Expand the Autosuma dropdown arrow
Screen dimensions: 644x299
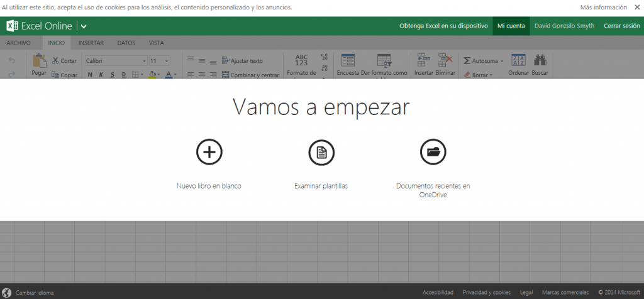point(501,61)
